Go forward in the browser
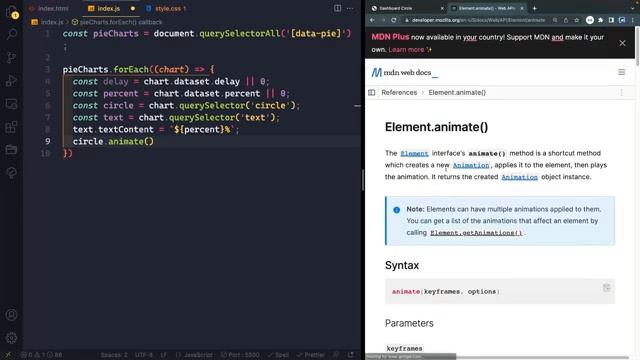The height and width of the screenshot is (360, 640). pos(383,20)
